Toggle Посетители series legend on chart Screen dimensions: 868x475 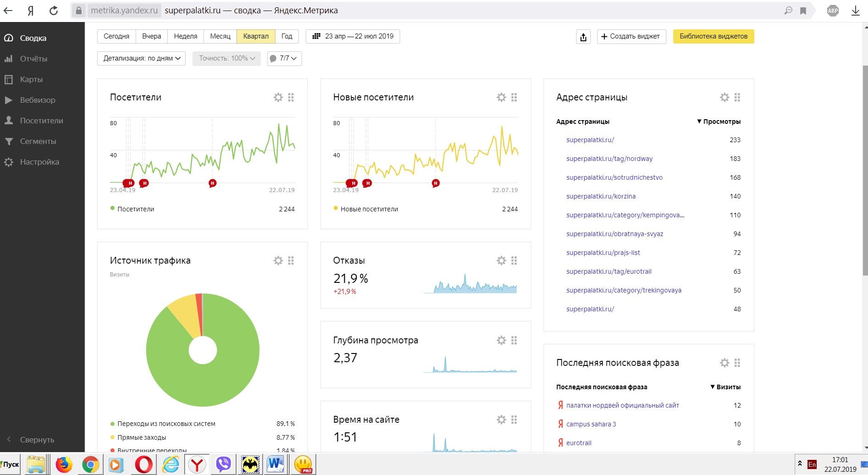click(136, 209)
